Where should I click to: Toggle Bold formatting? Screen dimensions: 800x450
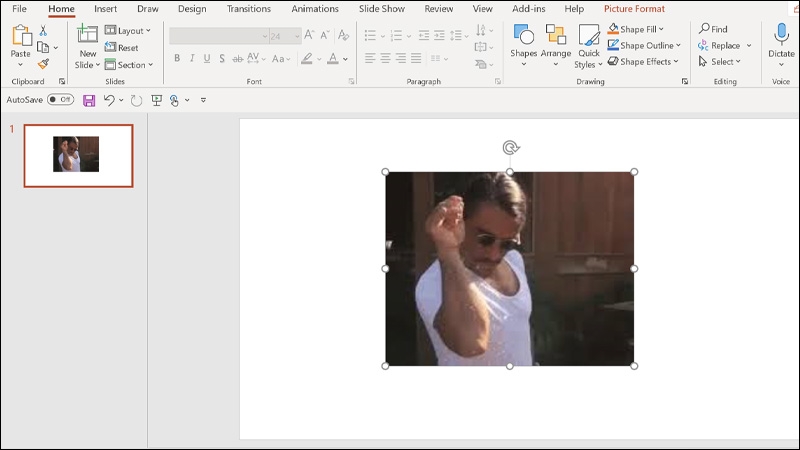pyautogui.click(x=177, y=58)
